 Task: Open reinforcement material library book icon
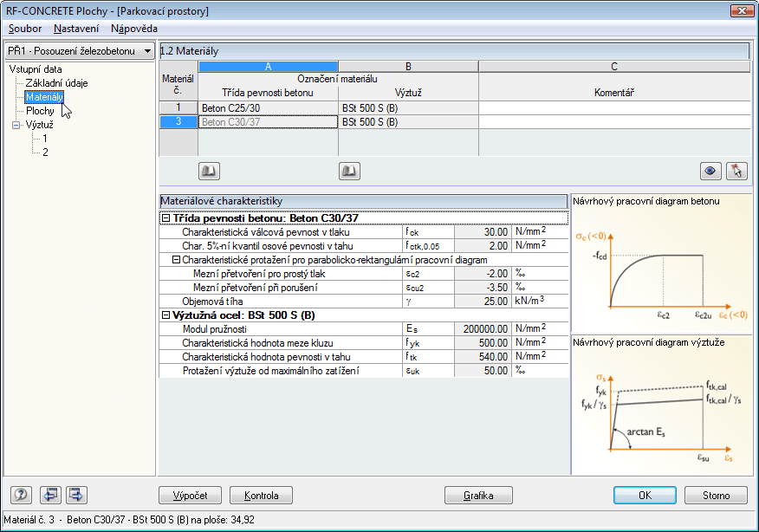[349, 171]
